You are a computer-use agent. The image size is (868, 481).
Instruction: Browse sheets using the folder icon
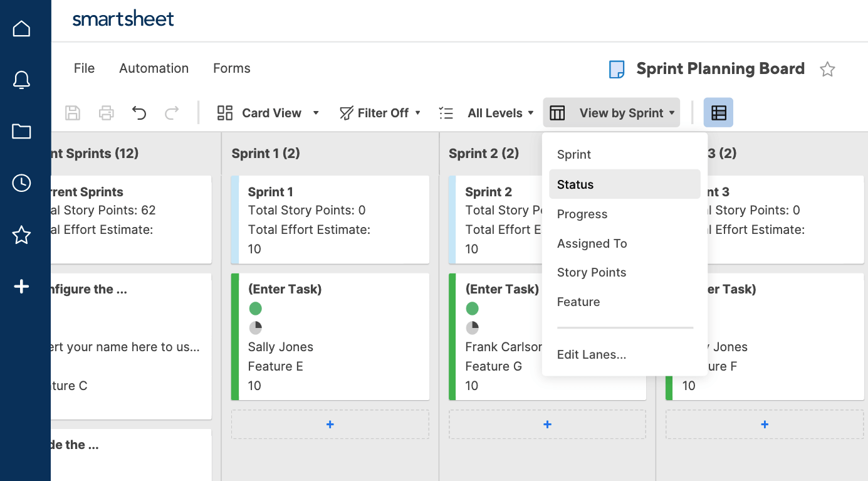pyautogui.click(x=21, y=131)
